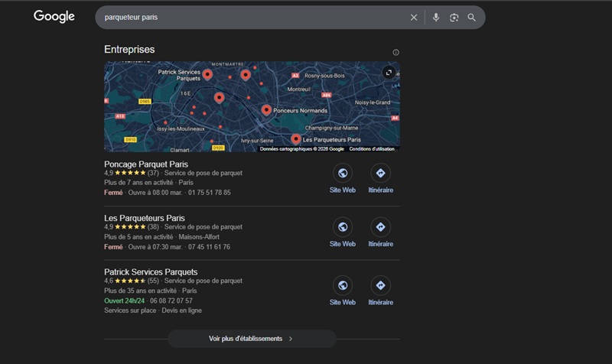
Task: Submit search with the magnifying glass icon
Action: (471, 18)
